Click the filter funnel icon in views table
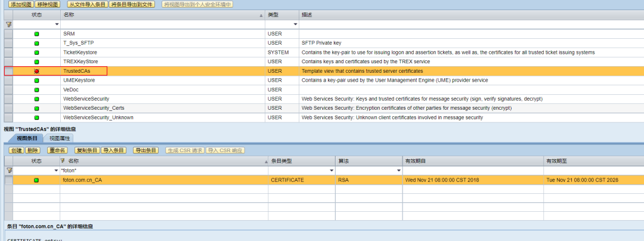This screenshot has width=644, height=241. click(x=8, y=24)
